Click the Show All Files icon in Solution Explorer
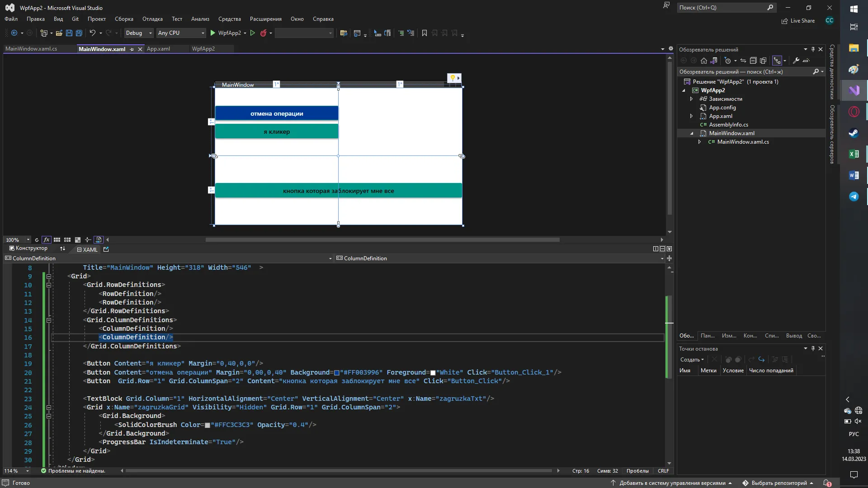This screenshot has width=868, height=488. [763, 61]
